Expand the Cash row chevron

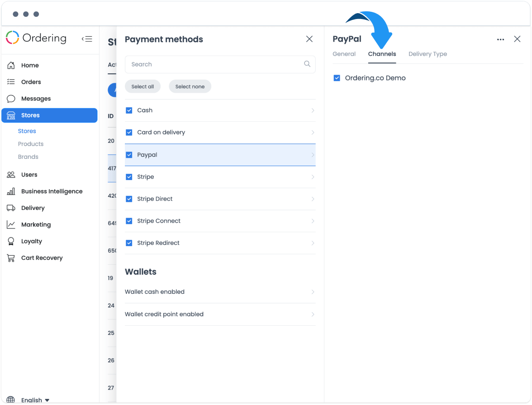313,110
